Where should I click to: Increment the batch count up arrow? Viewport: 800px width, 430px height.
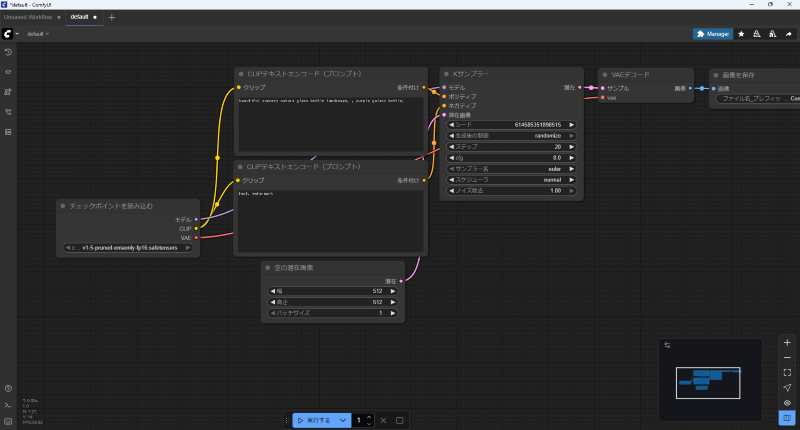point(369,417)
